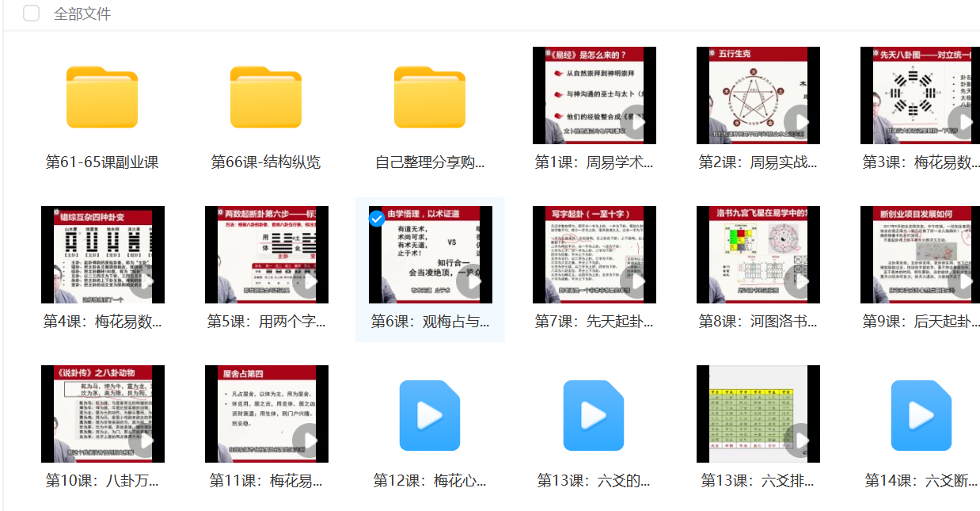Open 第8课 河图洛书 video thumbnail
This screenshot has width=980, height=511.
tap(758, 254)
